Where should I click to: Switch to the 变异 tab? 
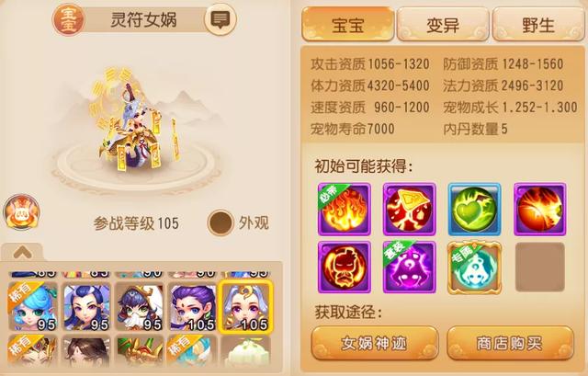[443, 25]
